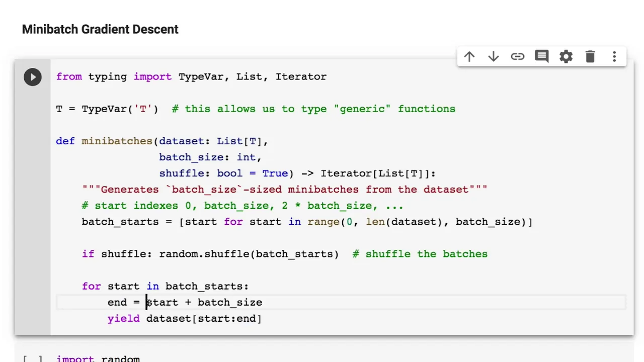The height and width of the screenshot is (362, 644).
Task: Click the "[ ]" run bracket beside "import random"
Action: pyautogui.click(x=33, y=359)
